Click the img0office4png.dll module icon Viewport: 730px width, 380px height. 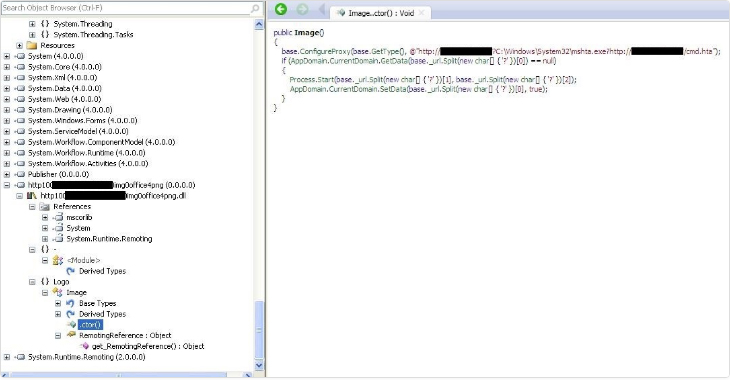(x=32, y=196)
